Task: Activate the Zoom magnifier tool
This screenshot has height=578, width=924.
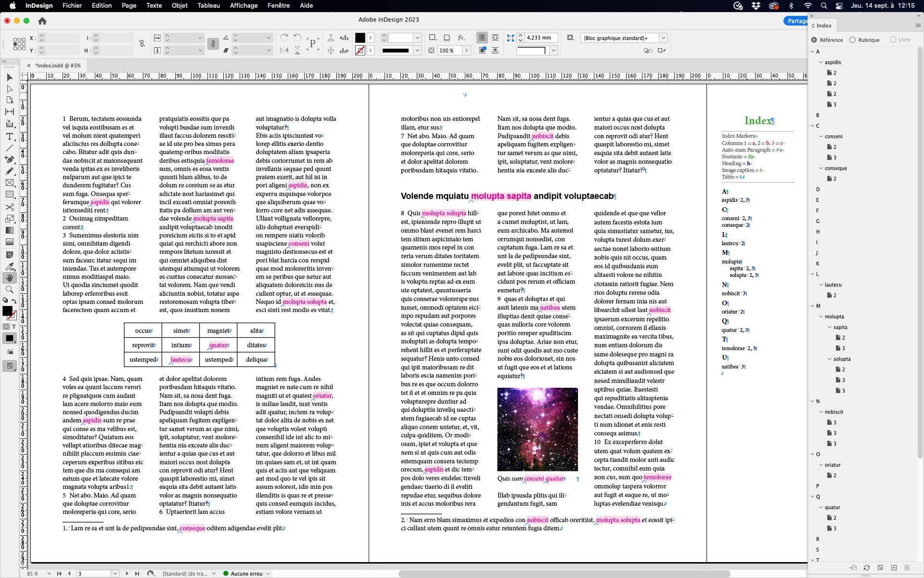Action: pos(9,289)
